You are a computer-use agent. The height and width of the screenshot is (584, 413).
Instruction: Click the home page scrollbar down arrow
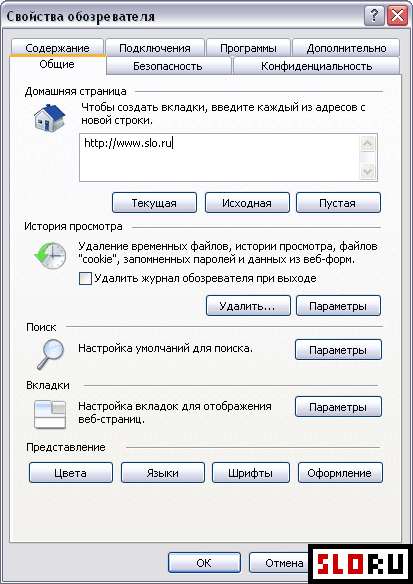368,171
